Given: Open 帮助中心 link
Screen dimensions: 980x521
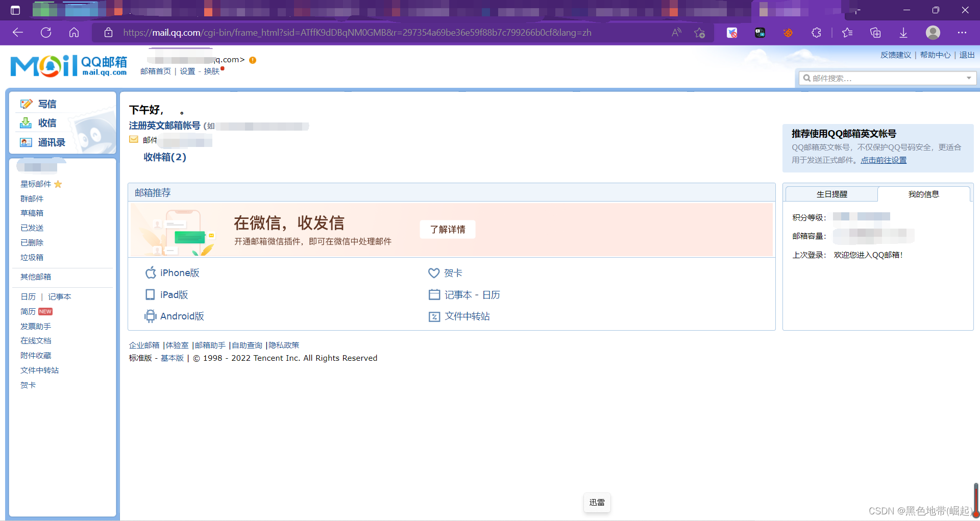Looking at the screenshot, I should coord(936,55).
